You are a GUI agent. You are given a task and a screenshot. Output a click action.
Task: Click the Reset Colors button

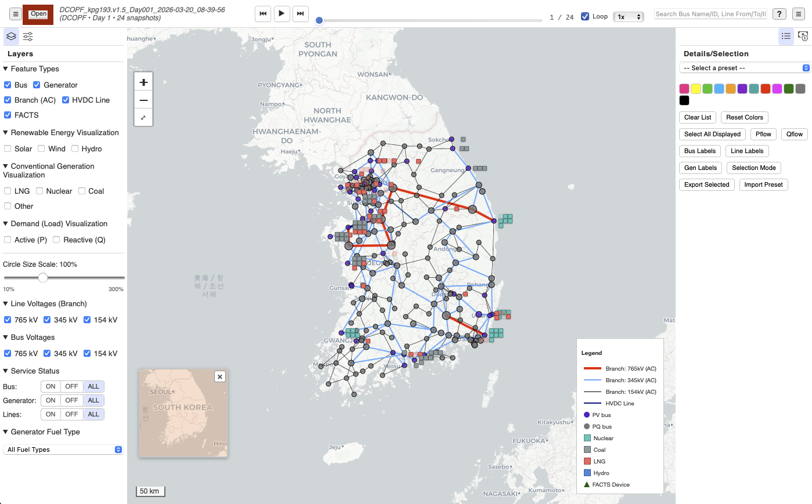click(x=744, y=117)
